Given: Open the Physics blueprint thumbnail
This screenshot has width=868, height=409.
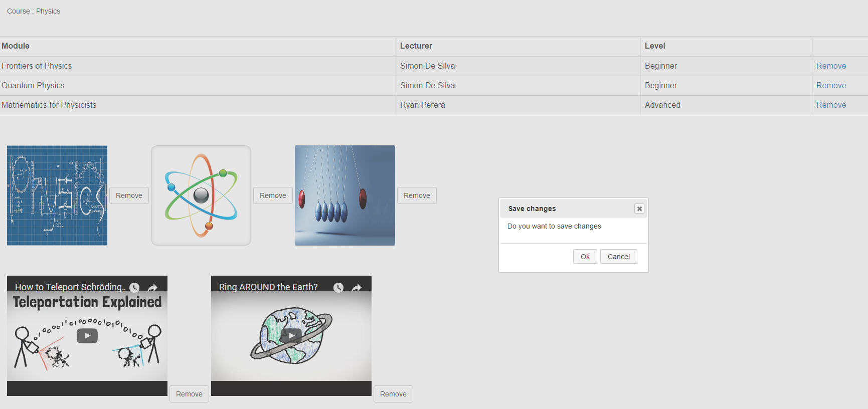Looking at the screenshot, I should [x=57, y=195].
